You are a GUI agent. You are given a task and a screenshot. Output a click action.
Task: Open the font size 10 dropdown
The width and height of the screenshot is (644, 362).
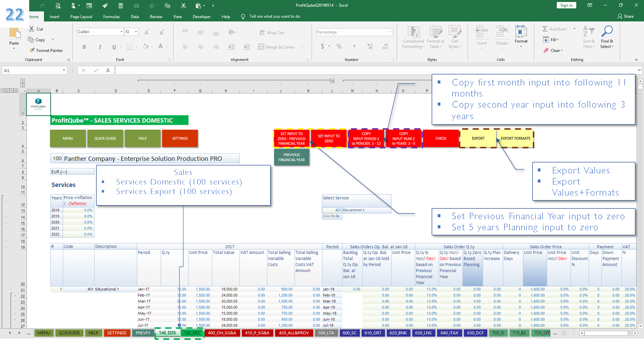pos(136,32)
